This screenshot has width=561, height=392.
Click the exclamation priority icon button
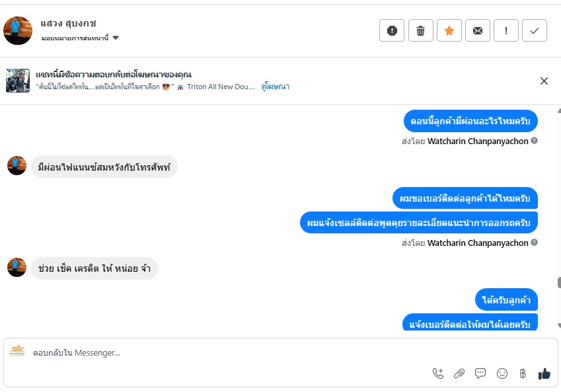coord(506,30)
